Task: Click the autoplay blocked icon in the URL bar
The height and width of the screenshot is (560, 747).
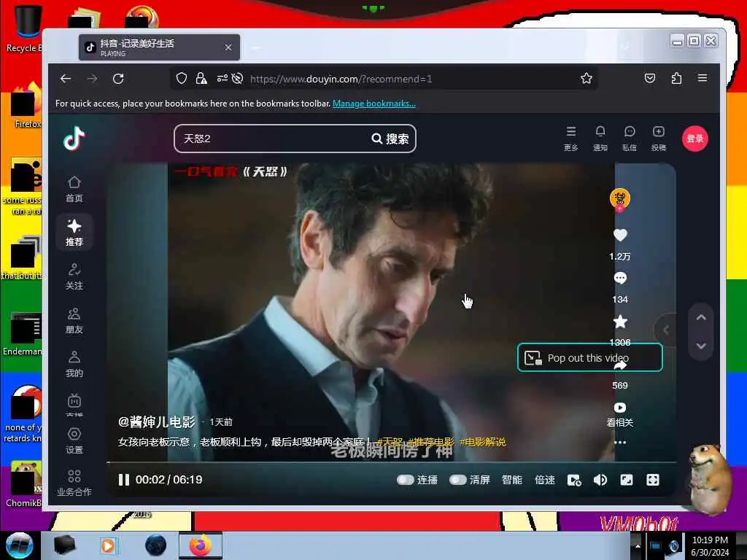Action: point(237,78)
